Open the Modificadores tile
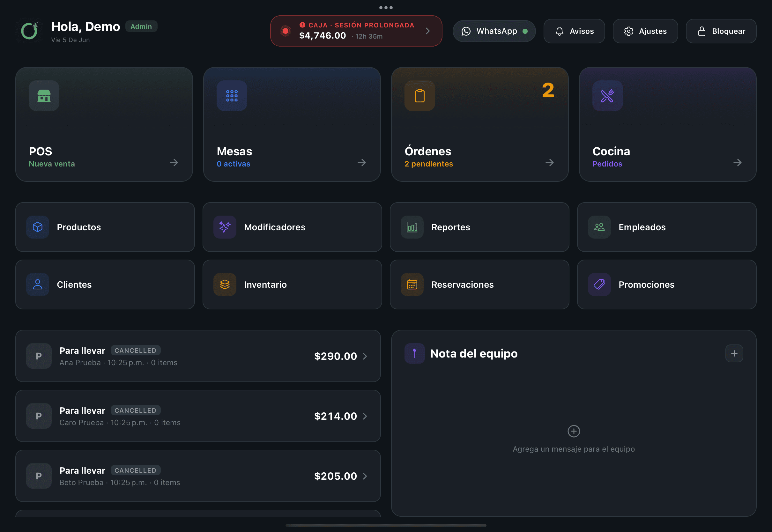Image resolution: width=772 pixels, height=532 pixels. click(292, 227)
